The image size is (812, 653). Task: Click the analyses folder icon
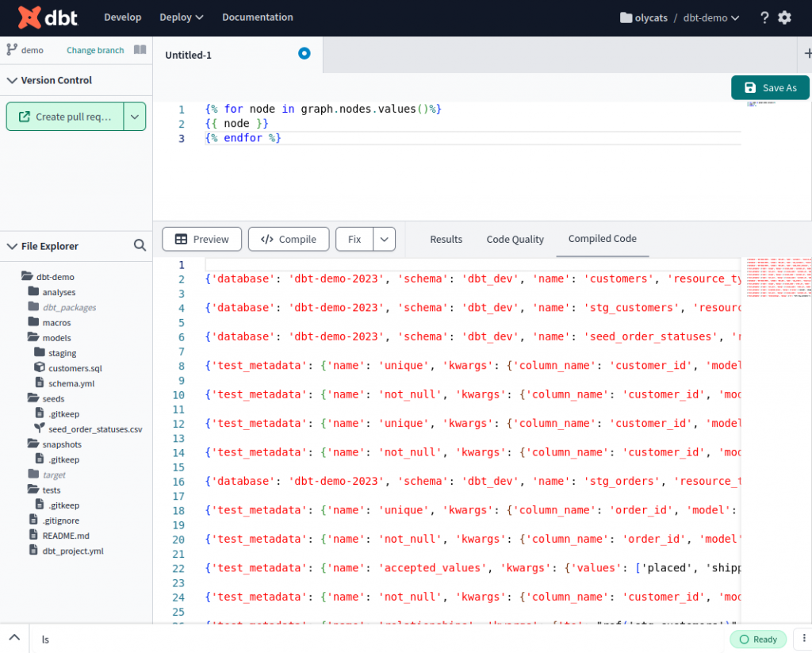tap(33, 291)
